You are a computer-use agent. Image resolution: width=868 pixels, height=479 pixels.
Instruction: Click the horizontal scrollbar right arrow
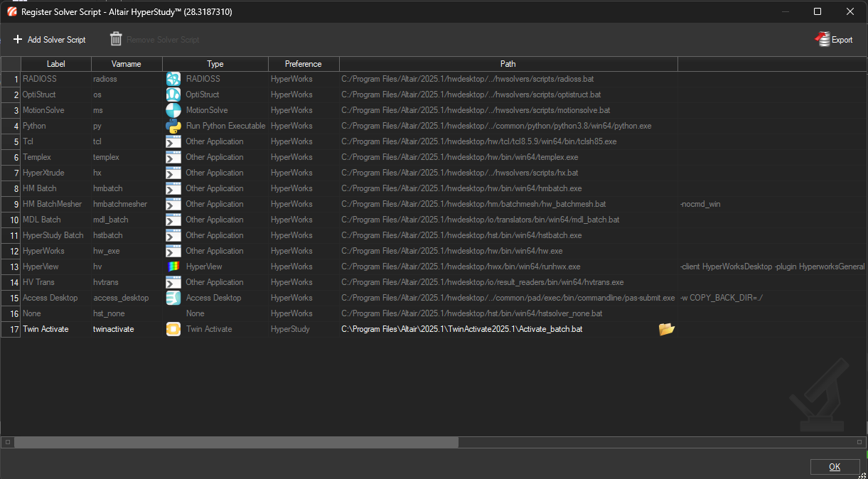click(x=859, y=442)
